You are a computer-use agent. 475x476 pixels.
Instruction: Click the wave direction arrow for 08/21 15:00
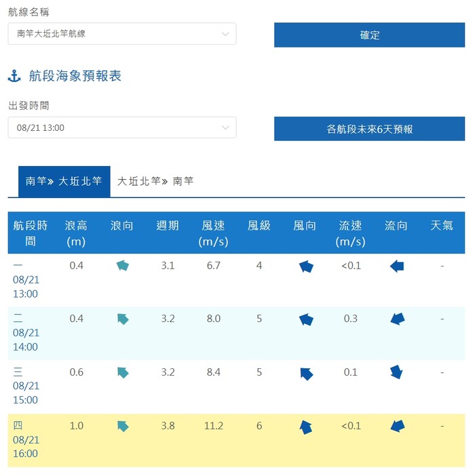(123, 372)
